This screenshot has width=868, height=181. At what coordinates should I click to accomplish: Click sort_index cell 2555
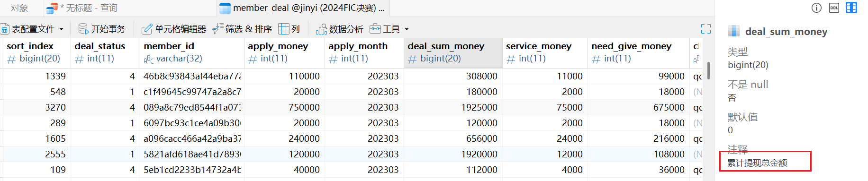click(37, 154)
